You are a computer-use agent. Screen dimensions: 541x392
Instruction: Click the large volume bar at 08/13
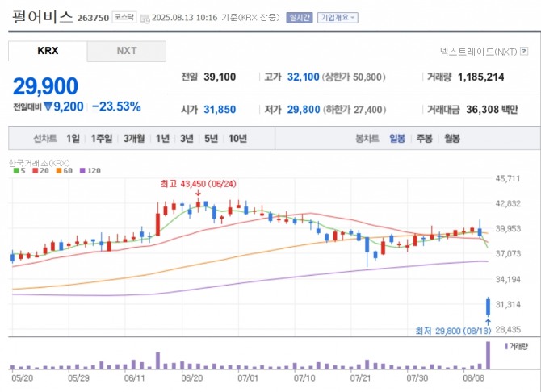tap(488, 354)
